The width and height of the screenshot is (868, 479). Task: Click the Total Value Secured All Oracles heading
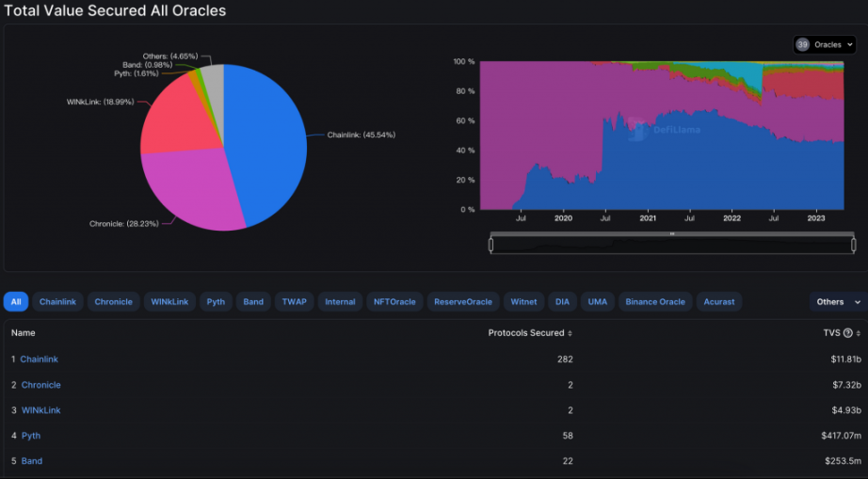click(x=115, y=10)
